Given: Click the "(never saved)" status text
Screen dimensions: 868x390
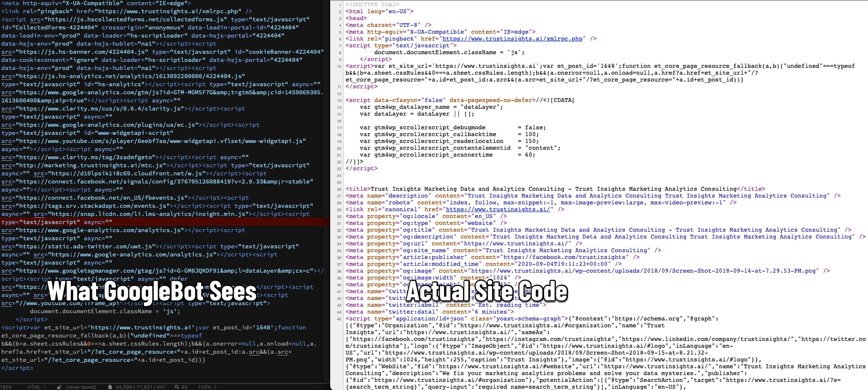Looking at the screenshot, I should 81,387.
